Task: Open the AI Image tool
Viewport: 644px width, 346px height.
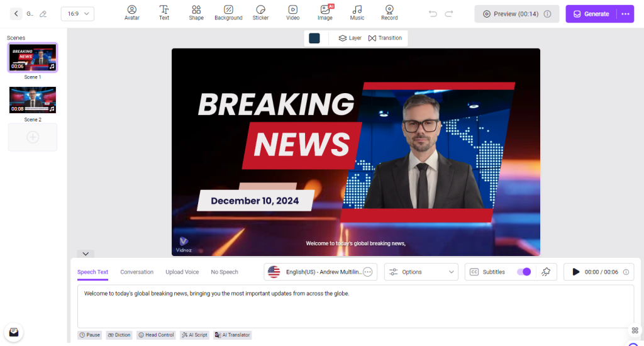Action: tap(325, 13)
